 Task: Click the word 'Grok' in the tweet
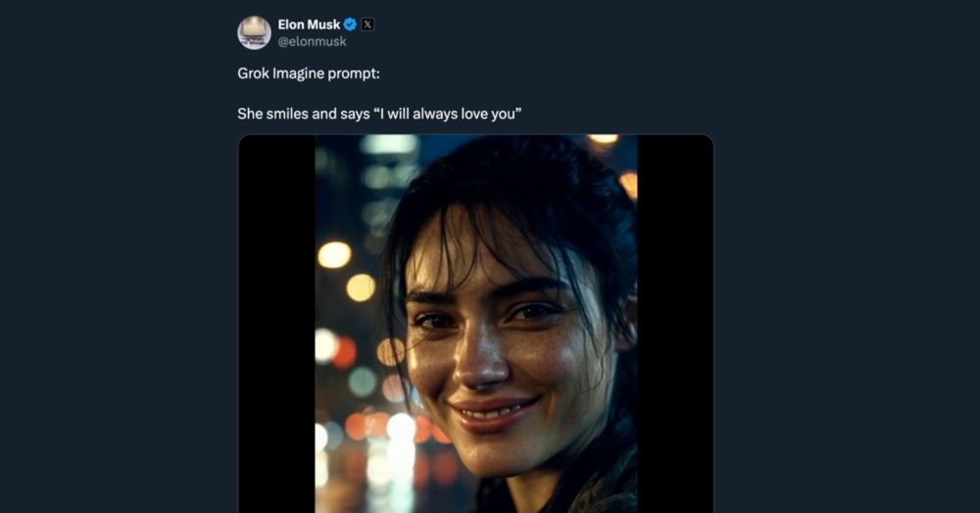pyautogui.click(x=253, y=74)
